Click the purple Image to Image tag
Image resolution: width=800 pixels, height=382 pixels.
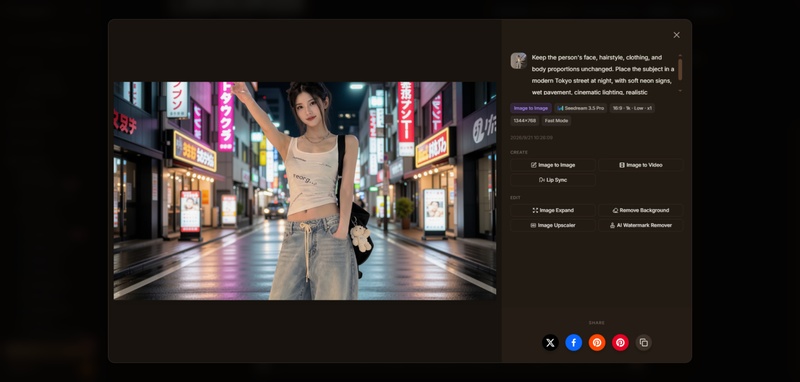click(531, 108)
